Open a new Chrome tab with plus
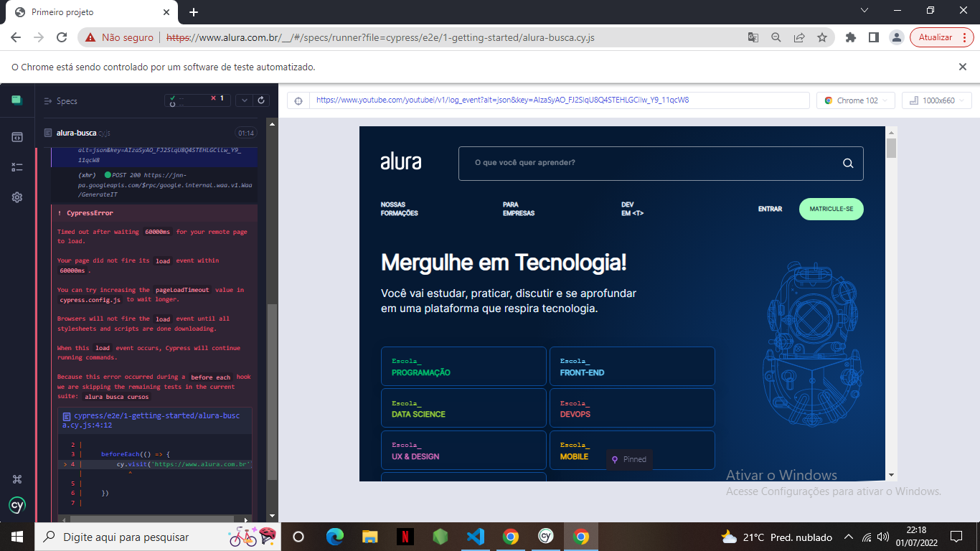The width and height of the screenshot is (980, 551). point(194,12)
